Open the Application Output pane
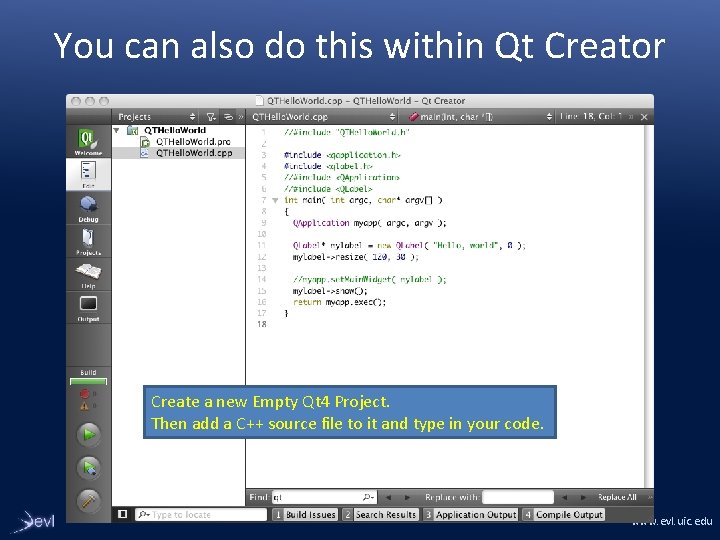The height and width of the screenshot is (540, 720). tap(470, 514)
